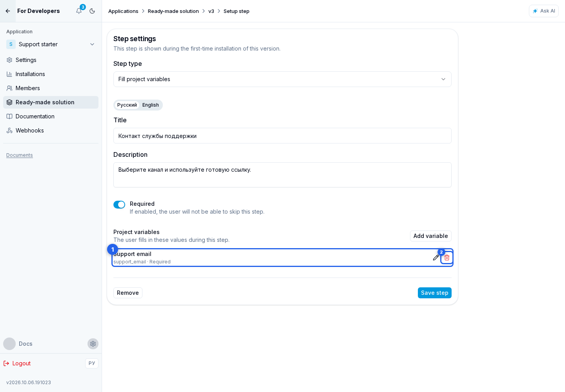
Task: Click the Docs user avatar
Action: (9, 344)
